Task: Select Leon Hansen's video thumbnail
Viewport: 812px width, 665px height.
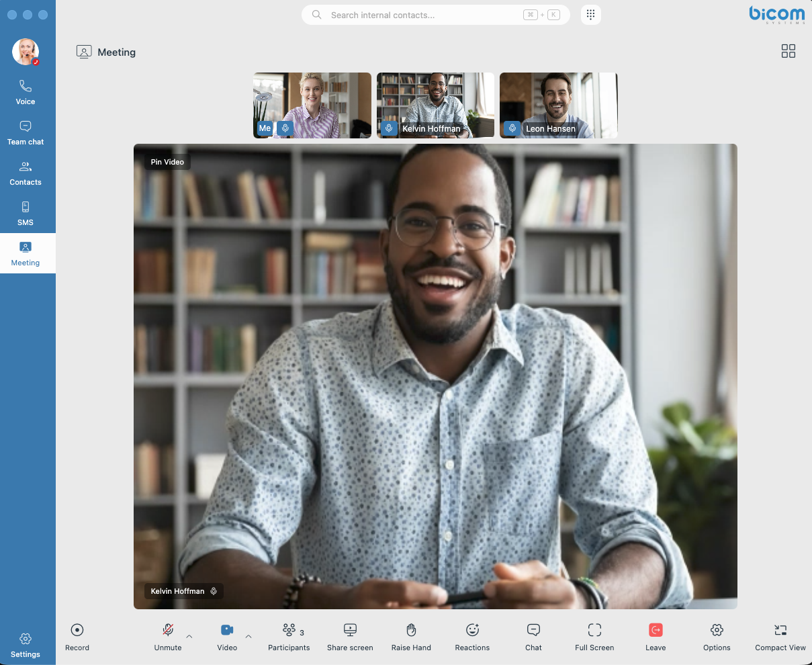Action: point(558,105)
